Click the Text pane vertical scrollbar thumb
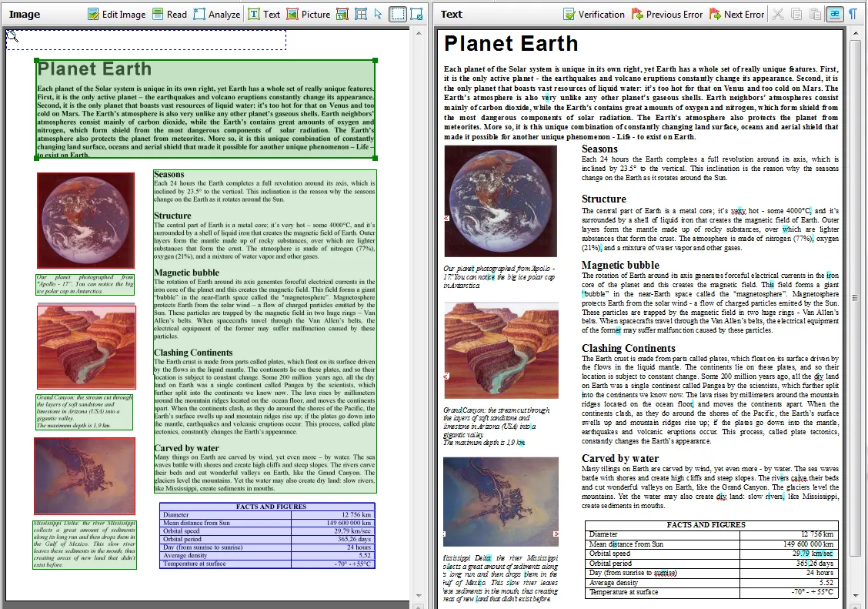 coord(855,298)
